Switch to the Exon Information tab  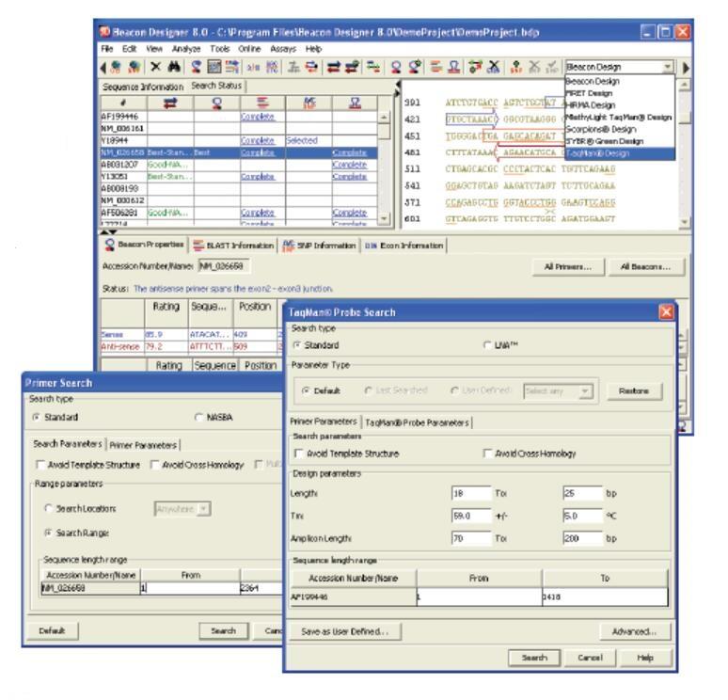(x=404, y=246)
